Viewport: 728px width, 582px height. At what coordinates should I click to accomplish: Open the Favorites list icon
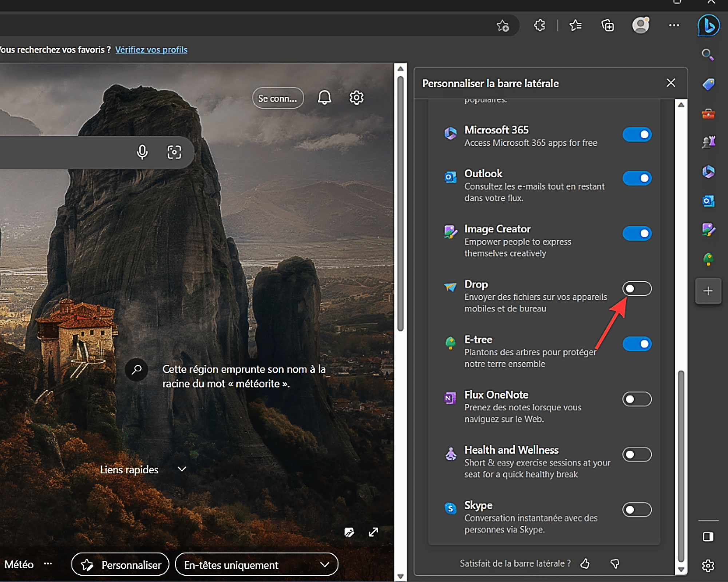tap(575, 25)
